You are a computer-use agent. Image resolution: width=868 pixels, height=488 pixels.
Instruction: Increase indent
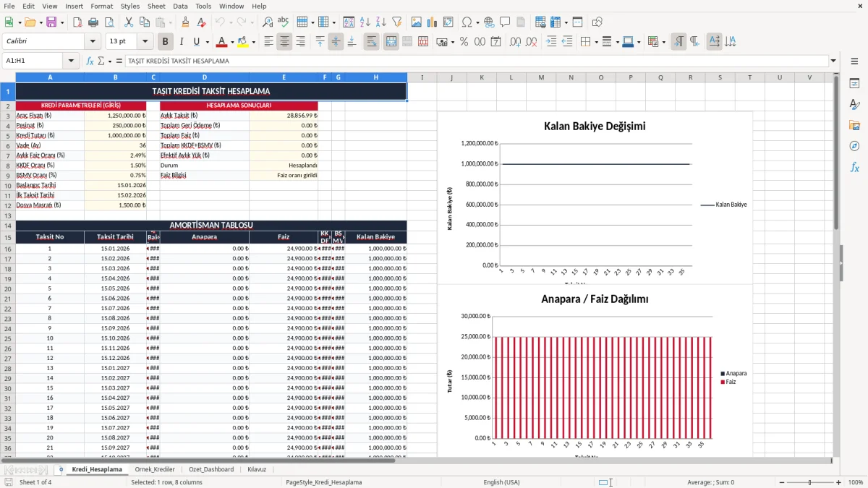tap(551, 42)
